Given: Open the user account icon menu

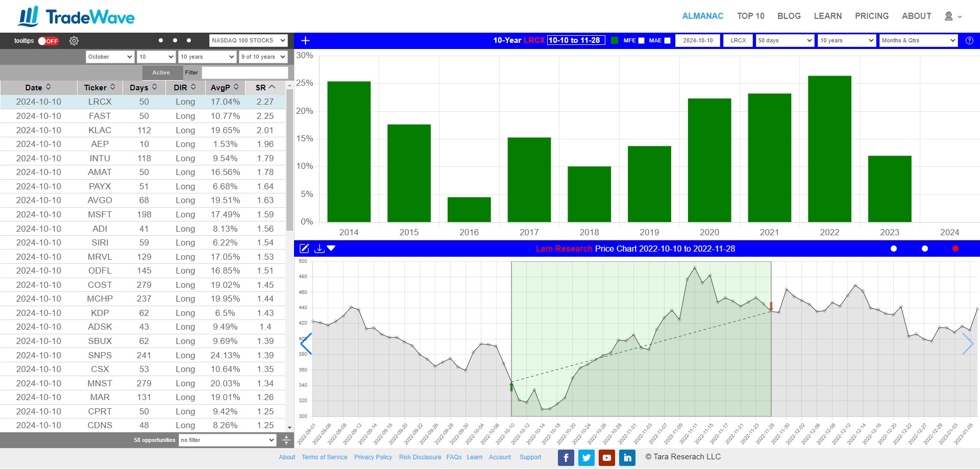Looking at the screenshot, I should click(952, 16).
